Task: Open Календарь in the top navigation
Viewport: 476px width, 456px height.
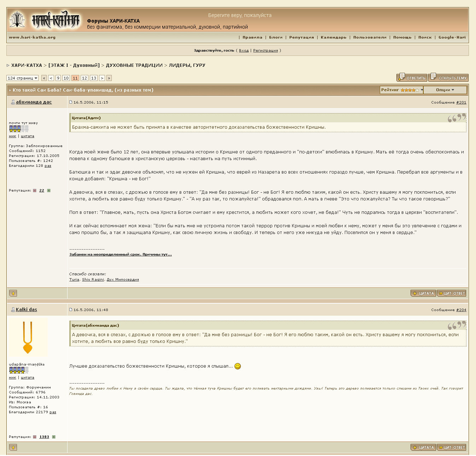Action: [333, 37]
